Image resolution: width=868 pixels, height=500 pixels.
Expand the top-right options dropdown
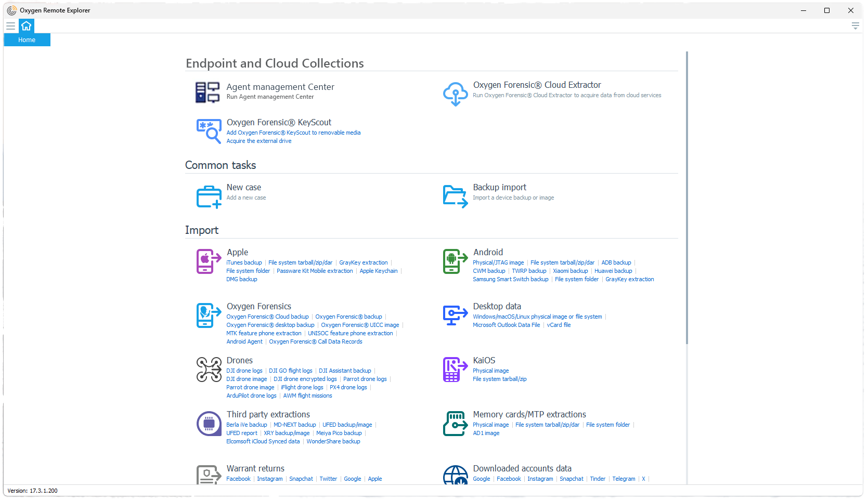(x=855, y=26)
